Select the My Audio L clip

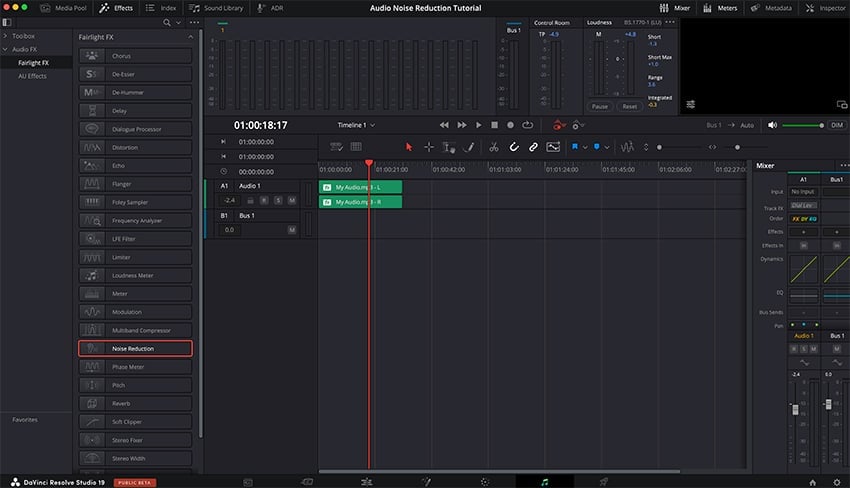click(360, 187)
